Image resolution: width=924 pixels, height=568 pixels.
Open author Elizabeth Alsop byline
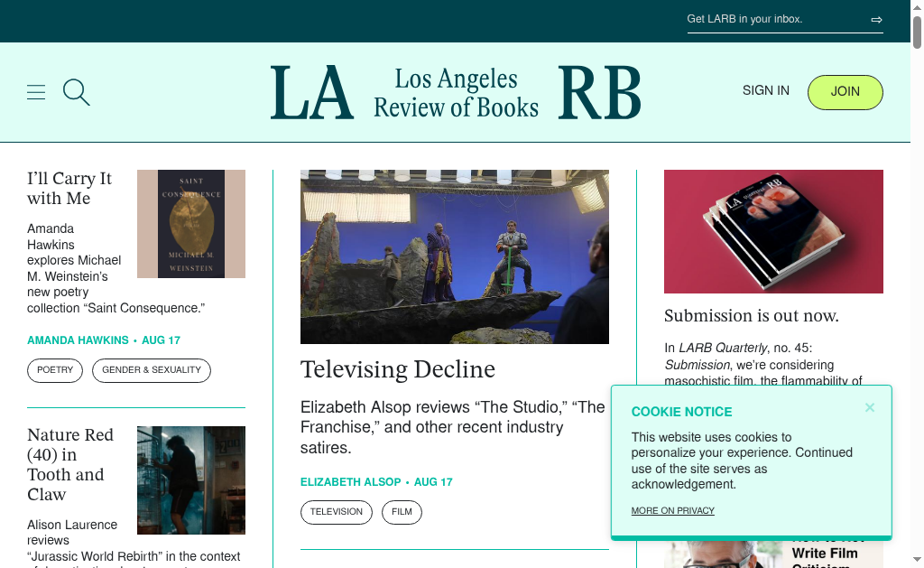351,482
